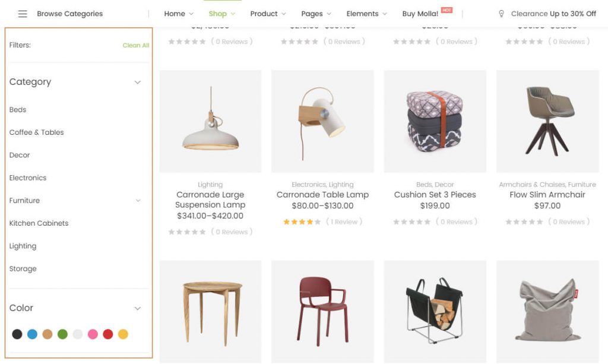Viewport: 608px width, 364px height.
Task: Select the Kitchen Cabinets category
Action: pyautogui.click(x=39, y=223)
